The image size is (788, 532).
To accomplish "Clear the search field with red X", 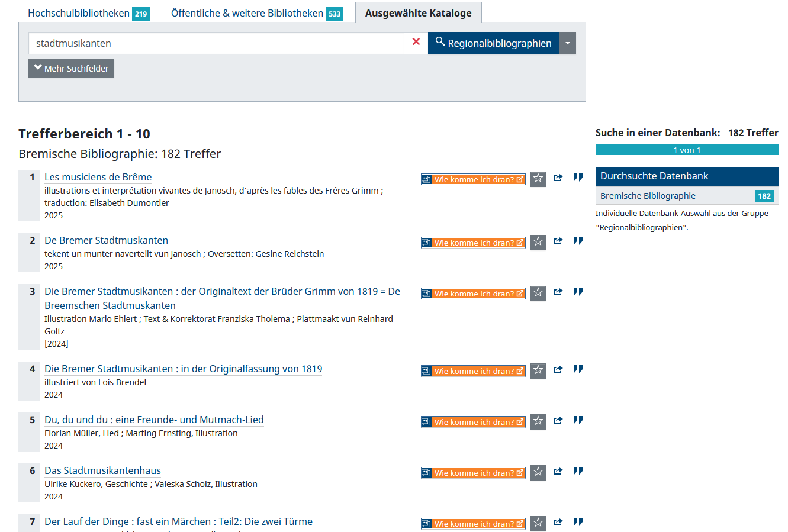I will [x=416, y=42].
